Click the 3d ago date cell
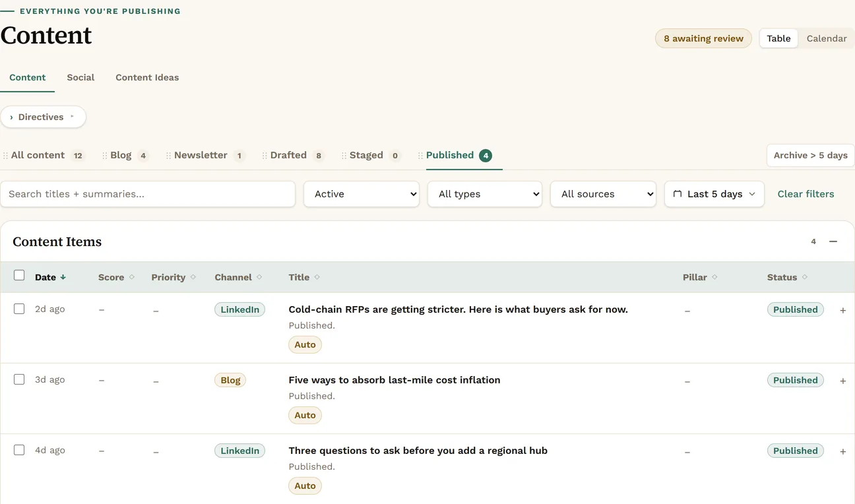Viewport: 855px width, 504px height. point(49,379)
